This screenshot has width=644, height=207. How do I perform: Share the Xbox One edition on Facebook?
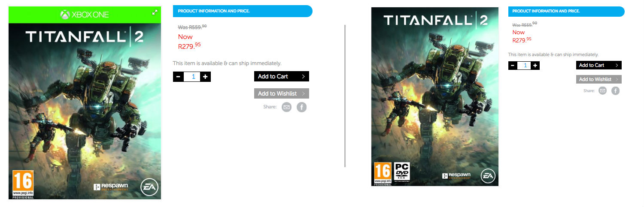pyautogui.click(x=302, y=107)
